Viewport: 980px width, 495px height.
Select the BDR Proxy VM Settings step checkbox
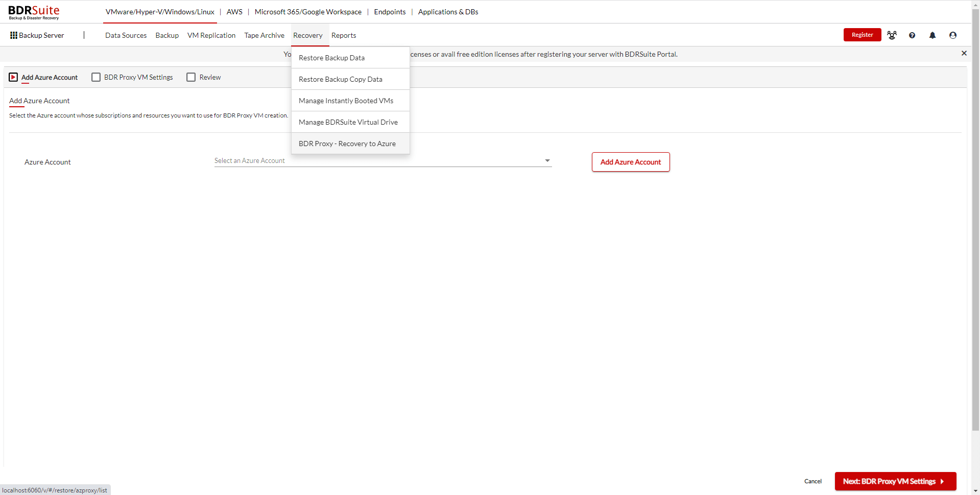[96, 77]
